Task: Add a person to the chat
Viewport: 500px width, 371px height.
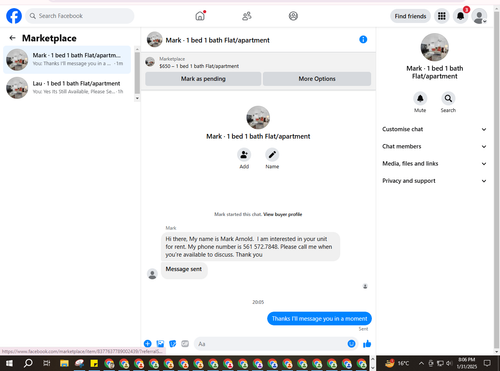Action: (244, 155)
